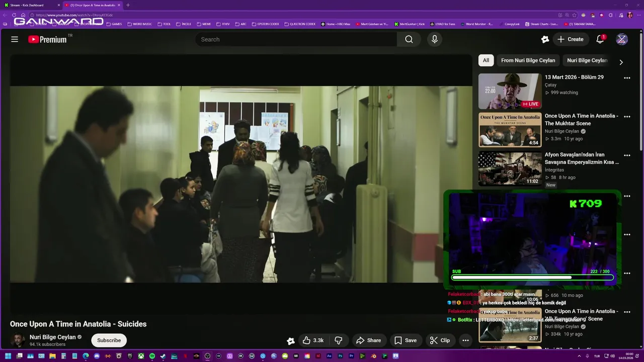Open a new browser tab
The image size is (644, 362).
[128, 5]
